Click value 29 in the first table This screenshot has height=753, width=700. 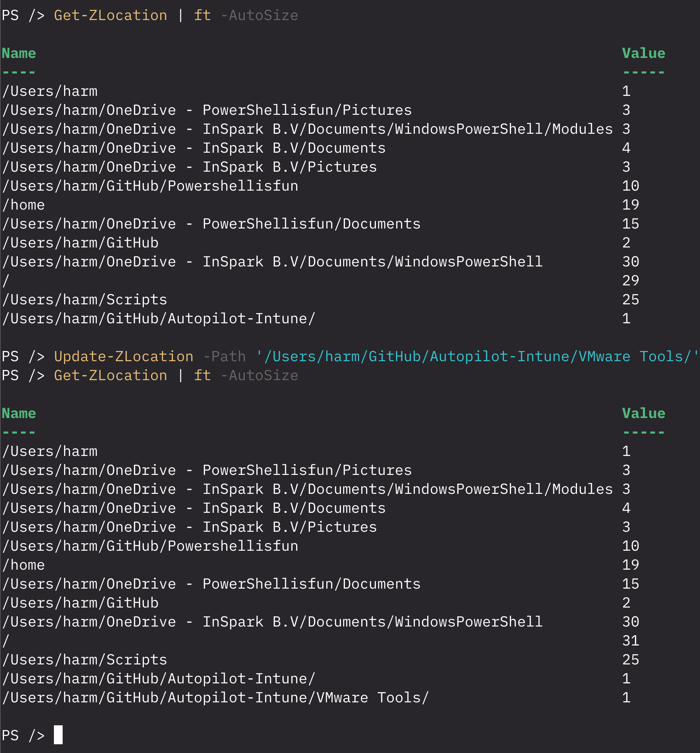[630, 281]
